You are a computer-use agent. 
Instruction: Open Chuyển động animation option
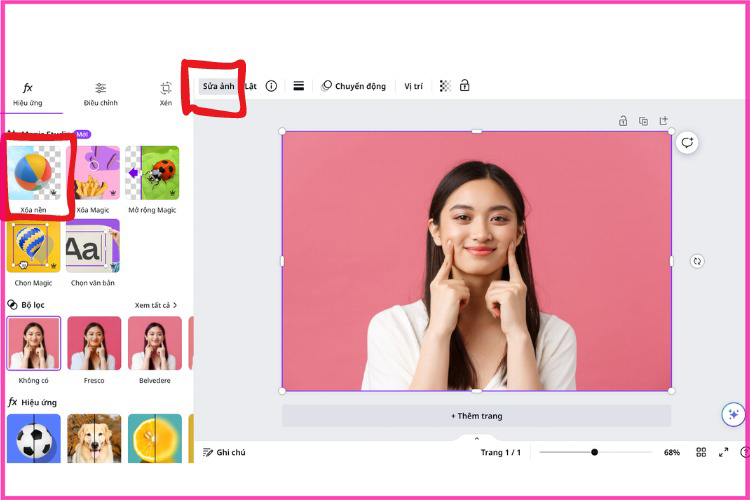pyautogui.click(x=353, y=86)
